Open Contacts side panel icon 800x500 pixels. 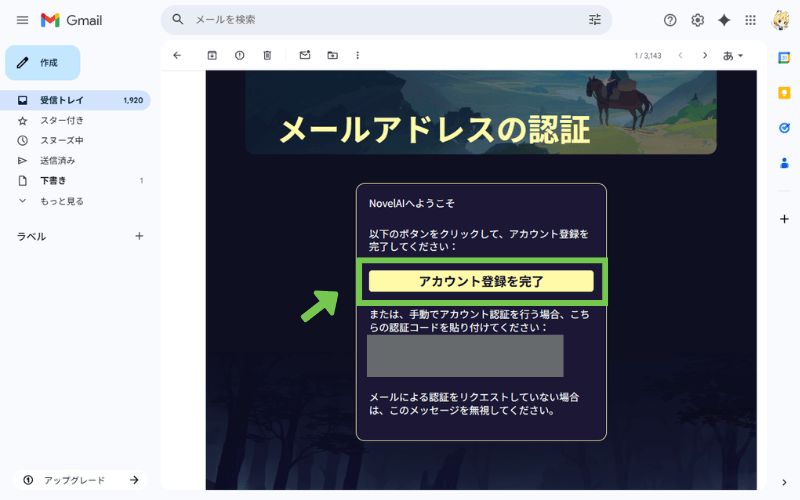784,163
